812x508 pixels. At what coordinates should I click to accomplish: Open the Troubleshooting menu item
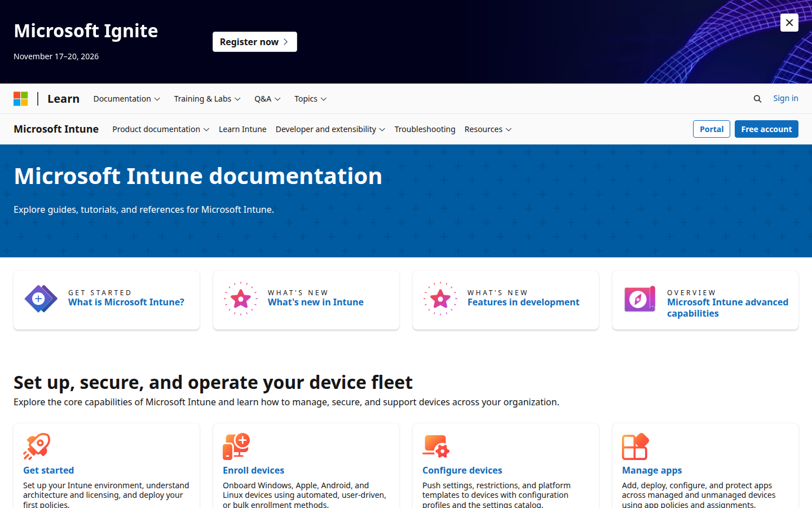click(425, 129)
